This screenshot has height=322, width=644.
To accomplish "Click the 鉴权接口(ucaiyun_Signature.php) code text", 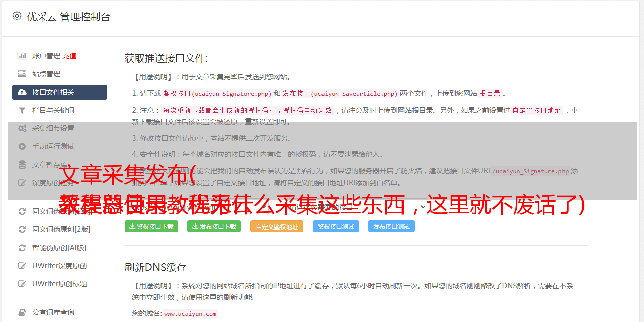I will 217,94.
